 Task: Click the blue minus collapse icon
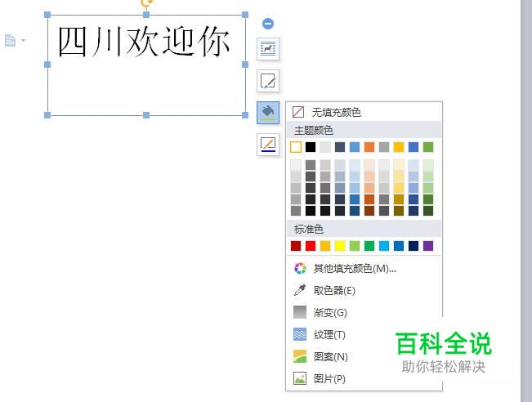click(x=268, y=24)
